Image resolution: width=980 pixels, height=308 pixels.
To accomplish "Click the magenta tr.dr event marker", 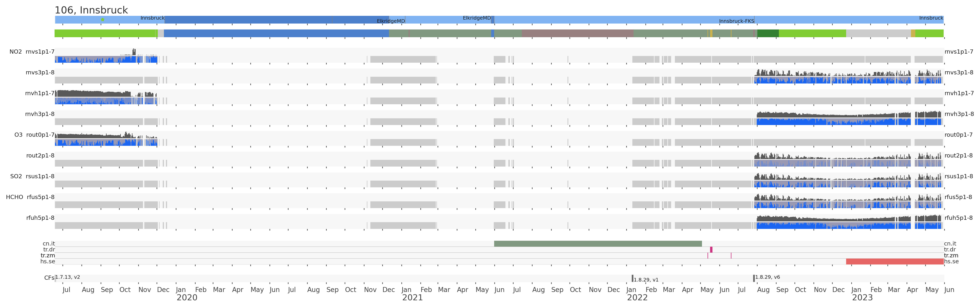I will [x=711, y=250].
